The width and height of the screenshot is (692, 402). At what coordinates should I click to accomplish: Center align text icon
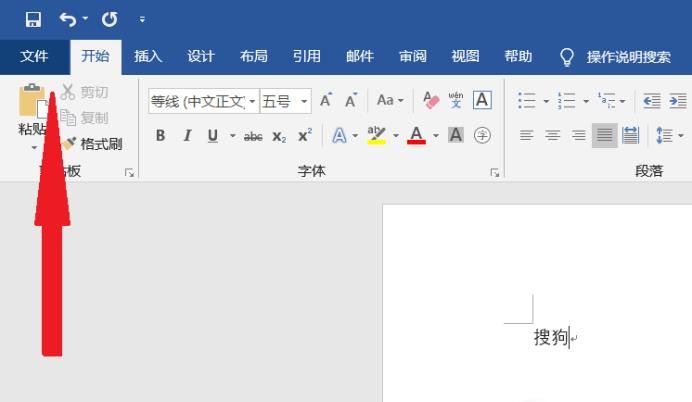(x=553, y=135)
